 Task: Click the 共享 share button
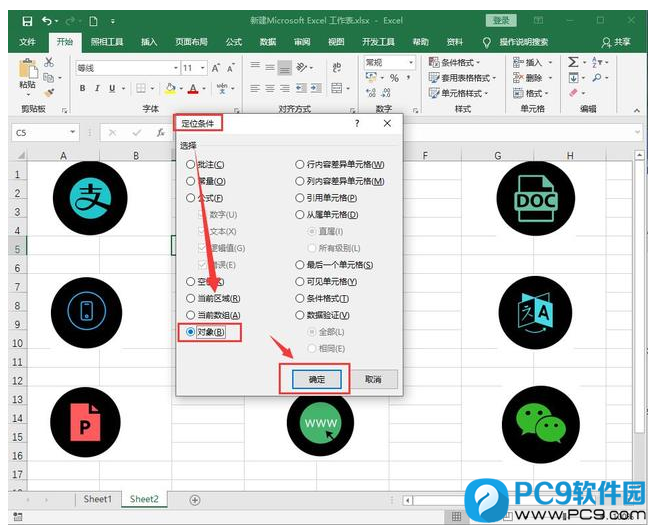point(616,42)
